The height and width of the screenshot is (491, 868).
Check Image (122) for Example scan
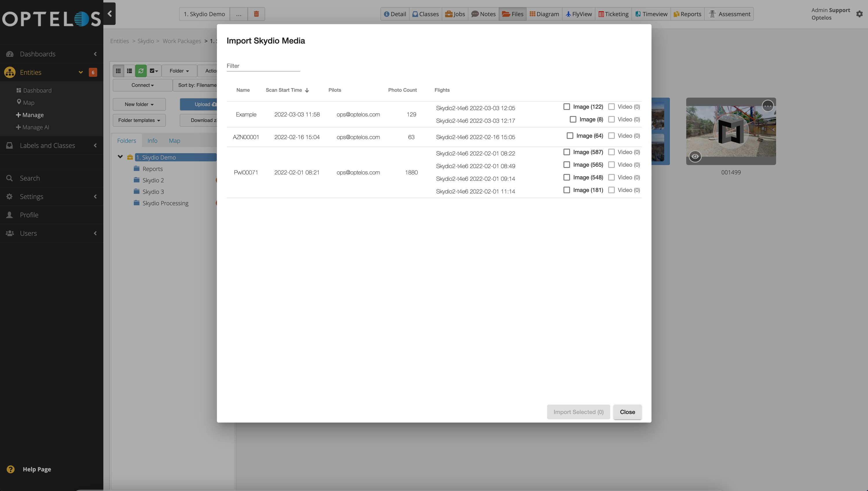coord(567,106)
